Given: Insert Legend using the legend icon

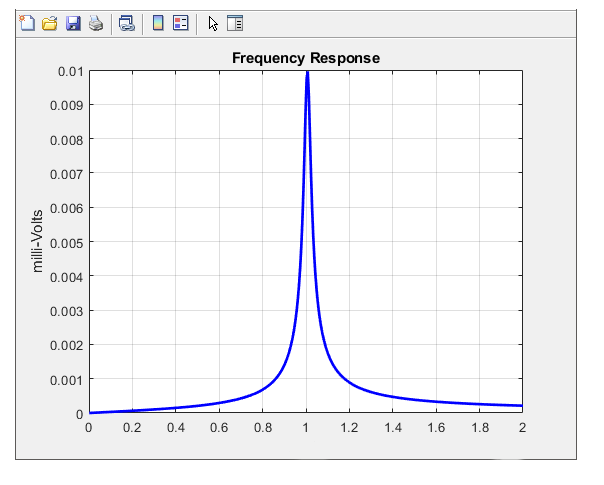Looking at the screenshot, I should pos(181,23).
